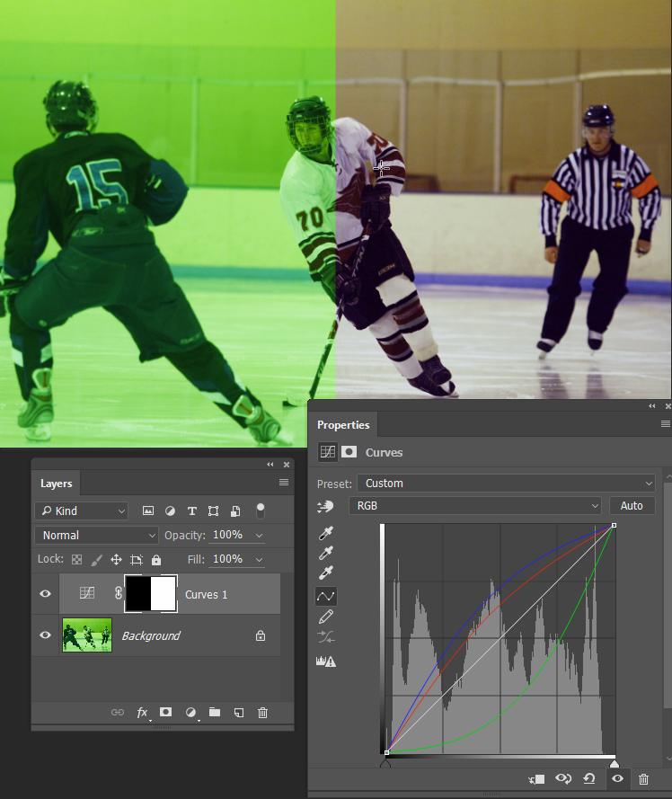Click the black point input slider
This screenshot has width=672, height=799.
coord(385,763)
